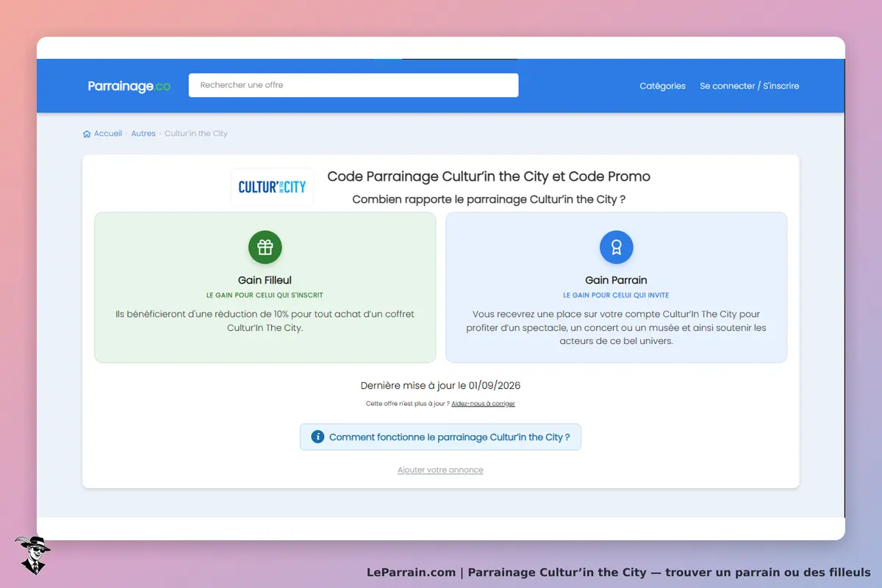Click the Code Parrainage page title
Viewport: 882px width, 588px height.
pyautogui.click(x=489, y=176)
